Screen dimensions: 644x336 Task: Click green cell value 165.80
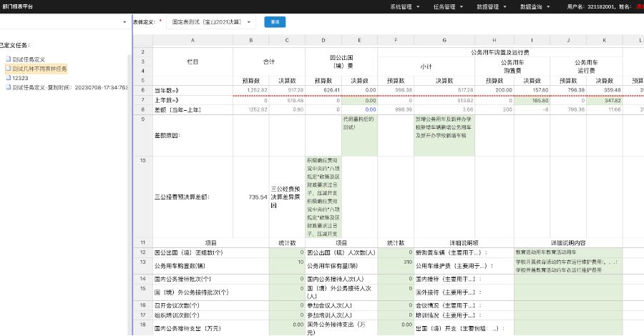pyautogui.click(x=532, y=100)
